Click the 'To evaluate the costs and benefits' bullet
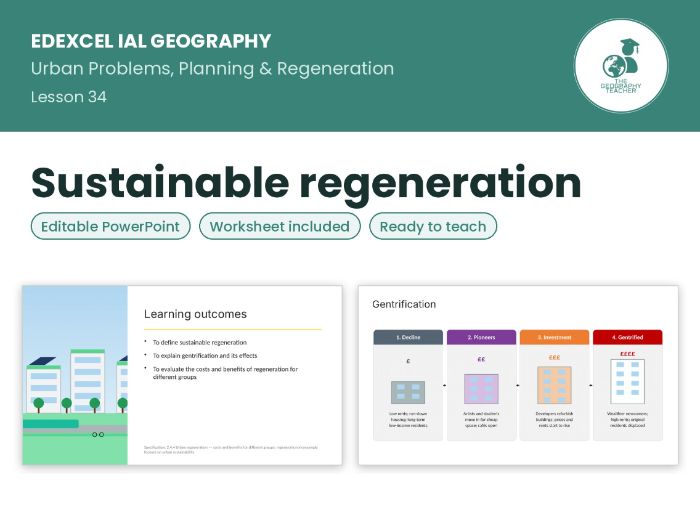Viewport: 700px width, 525px height. point(225,373)
